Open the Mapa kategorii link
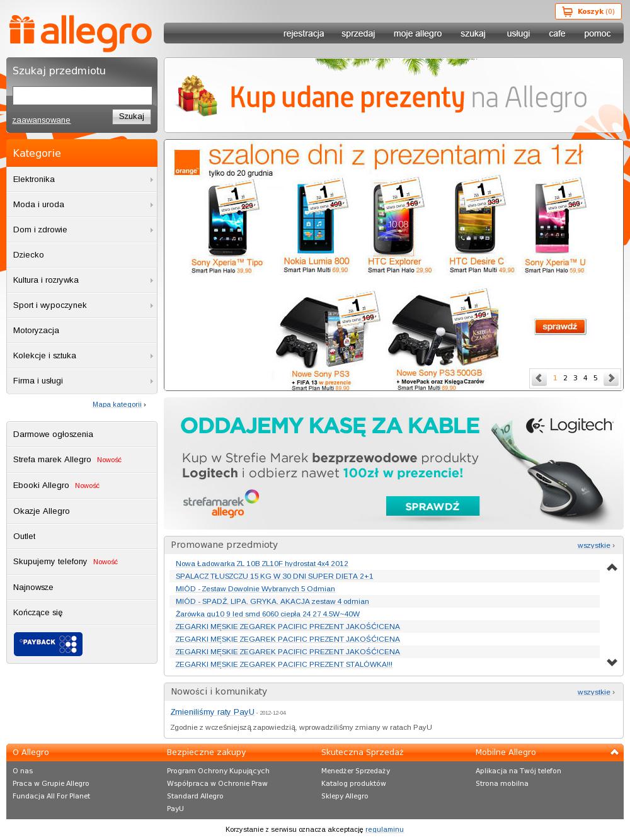 [x=117, y=404]
